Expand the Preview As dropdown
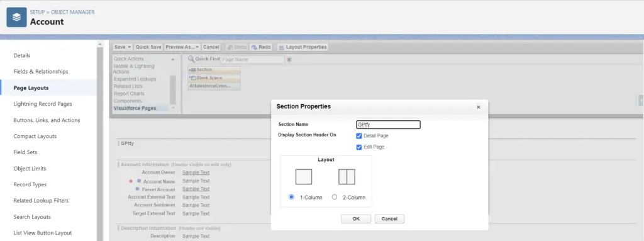This screenshot has height=241, width=644. pyautogui.click(x=197, y=47)
